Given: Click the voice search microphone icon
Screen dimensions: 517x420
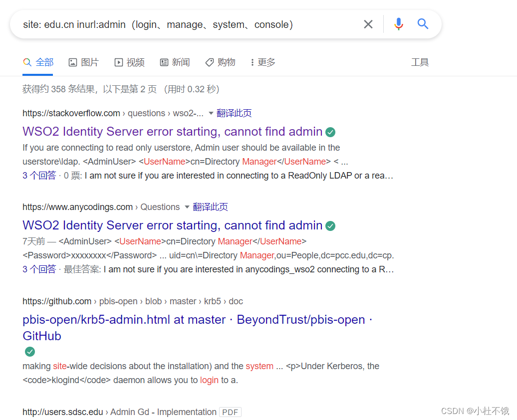Looking at the screenshot, I should click(x=398, y=23).
